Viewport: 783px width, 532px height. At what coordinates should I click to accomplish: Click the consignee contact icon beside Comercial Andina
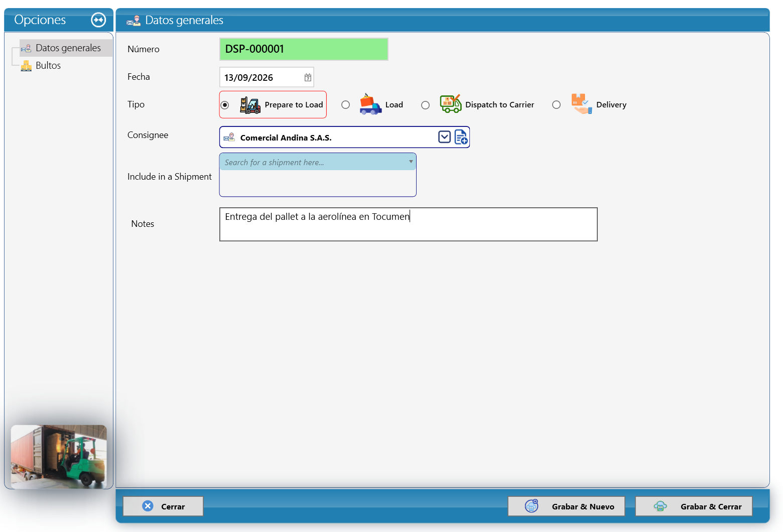pyautogui.click(x=229, y=138)
